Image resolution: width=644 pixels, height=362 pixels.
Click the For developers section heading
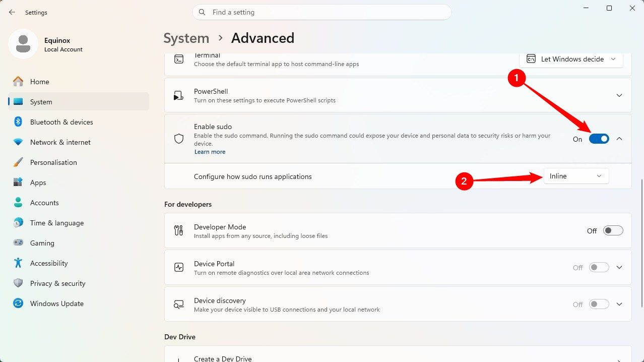click(188, 204)
